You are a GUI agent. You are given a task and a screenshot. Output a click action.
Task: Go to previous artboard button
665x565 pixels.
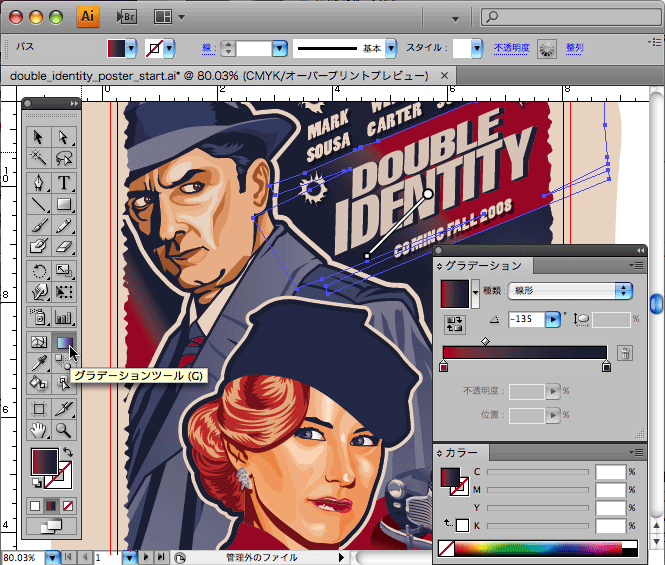coord(86,557)
